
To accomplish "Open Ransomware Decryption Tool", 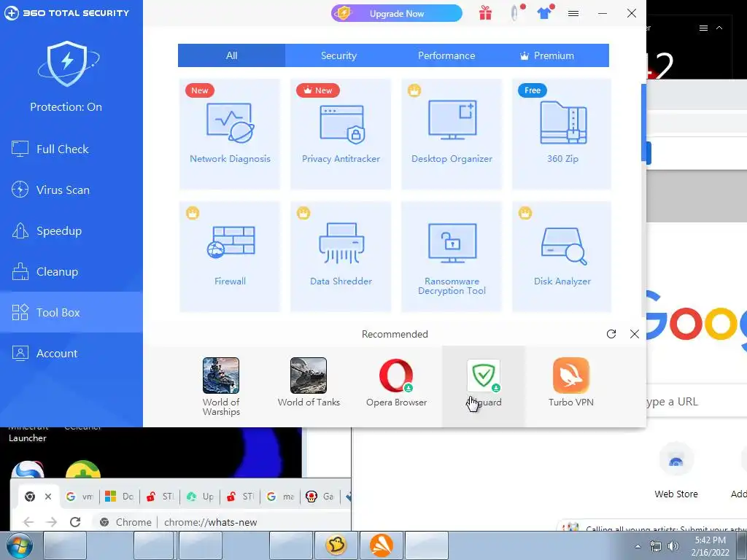I will pyautogui.click(x=452, y=257).
